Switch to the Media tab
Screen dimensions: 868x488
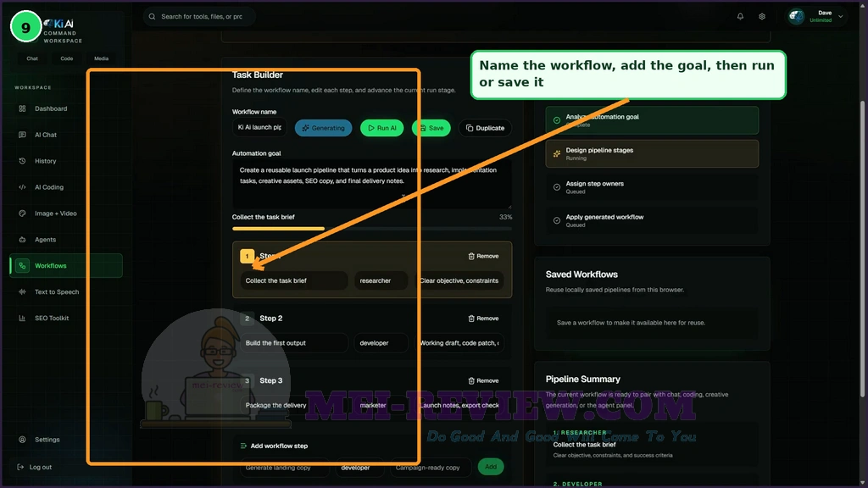[102, 58]
